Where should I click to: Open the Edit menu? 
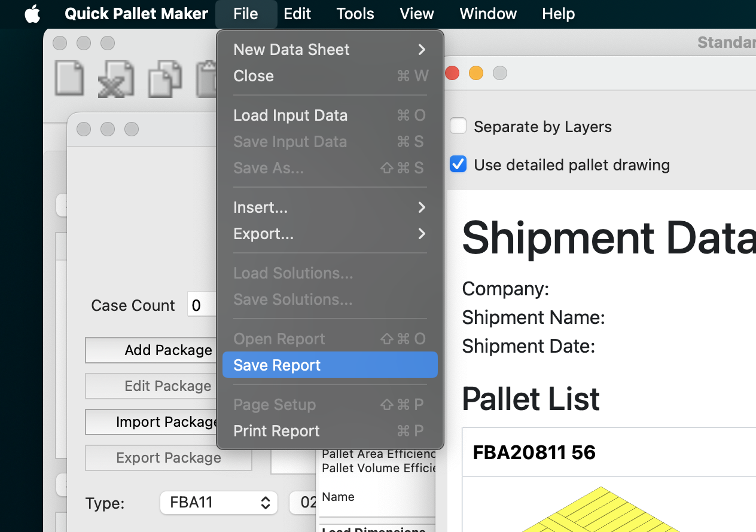[297, 14]
